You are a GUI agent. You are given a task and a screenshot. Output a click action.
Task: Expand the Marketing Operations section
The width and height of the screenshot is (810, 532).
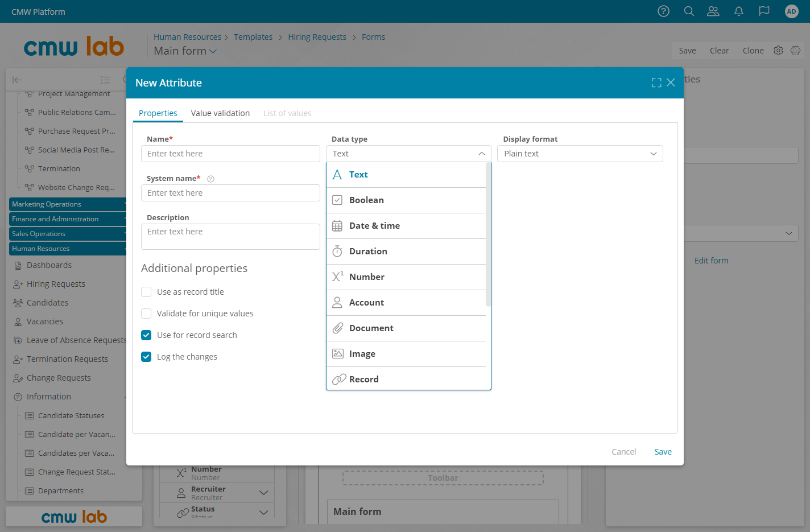coord(68,204)
